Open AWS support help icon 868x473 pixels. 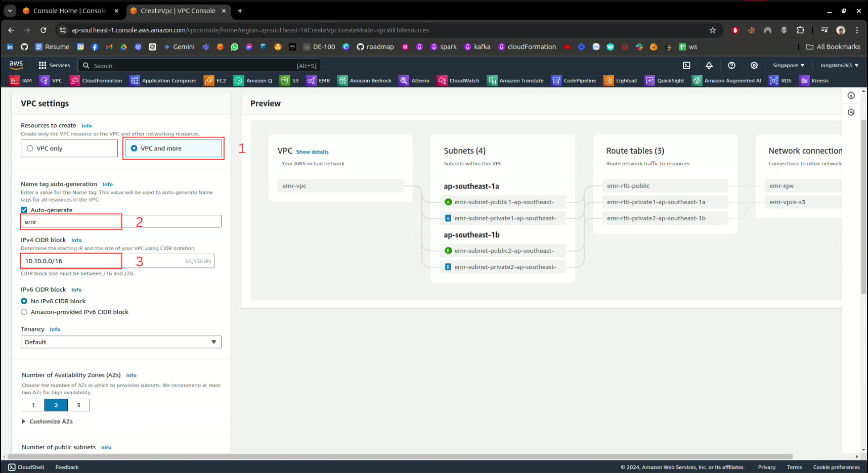coord(731,65)
